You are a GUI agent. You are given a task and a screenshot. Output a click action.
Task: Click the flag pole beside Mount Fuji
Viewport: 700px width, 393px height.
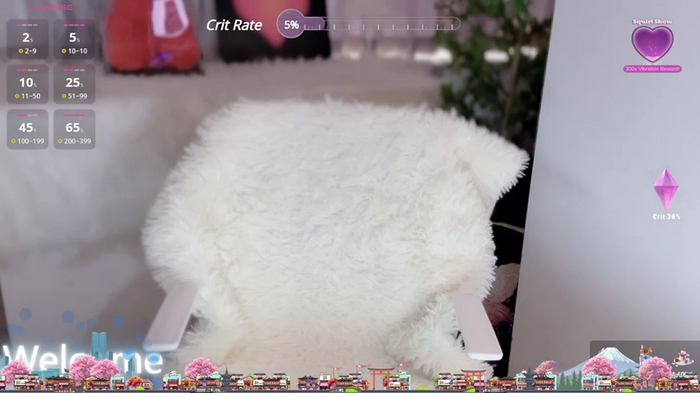(x=643, y=354)
